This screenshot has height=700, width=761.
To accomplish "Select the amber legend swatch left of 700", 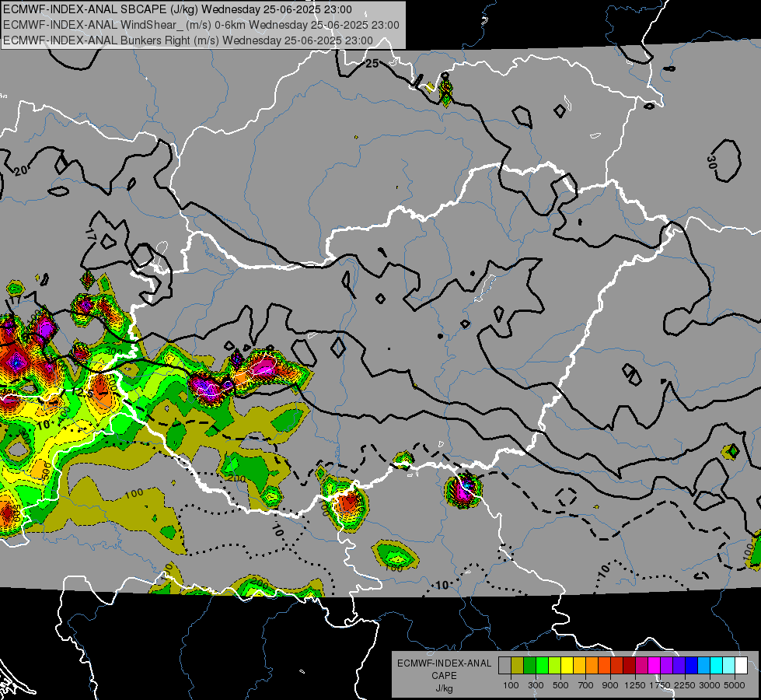I will click(579, 665).
